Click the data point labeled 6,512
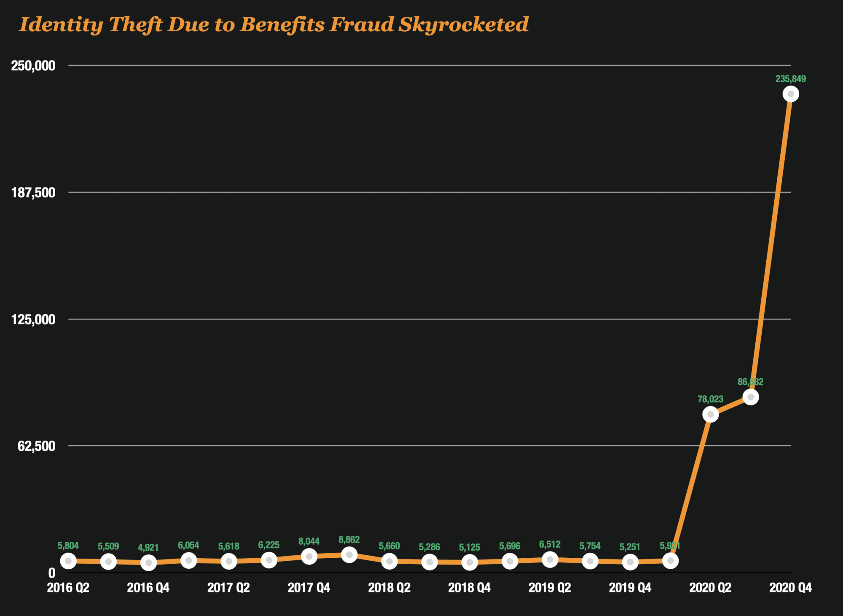 point(550,560)
